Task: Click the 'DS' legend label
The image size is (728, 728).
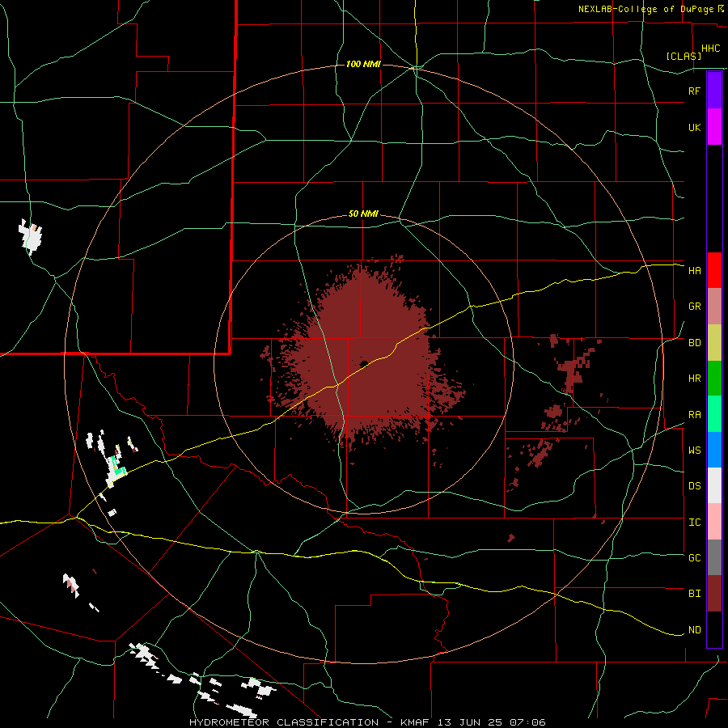Action: pos(694,486)
